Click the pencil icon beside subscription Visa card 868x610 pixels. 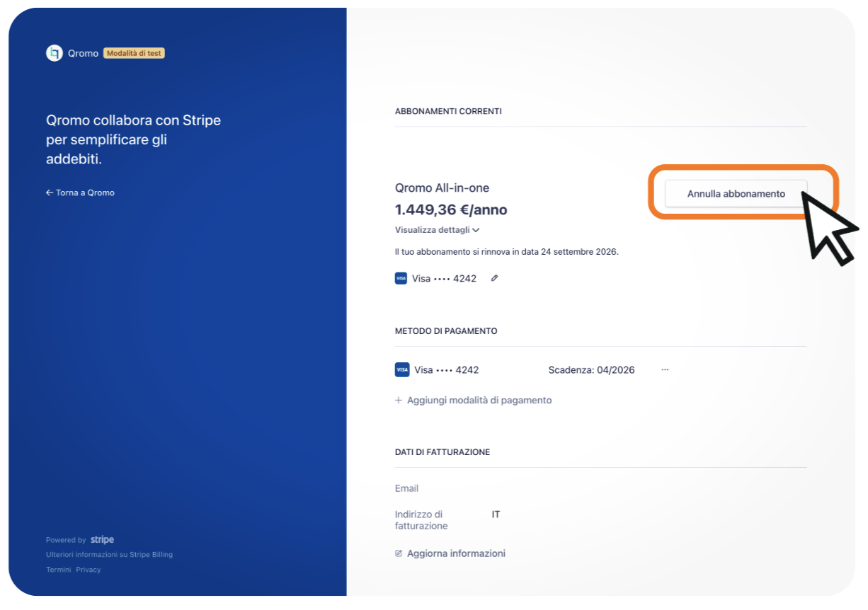[x=494, y=278]
